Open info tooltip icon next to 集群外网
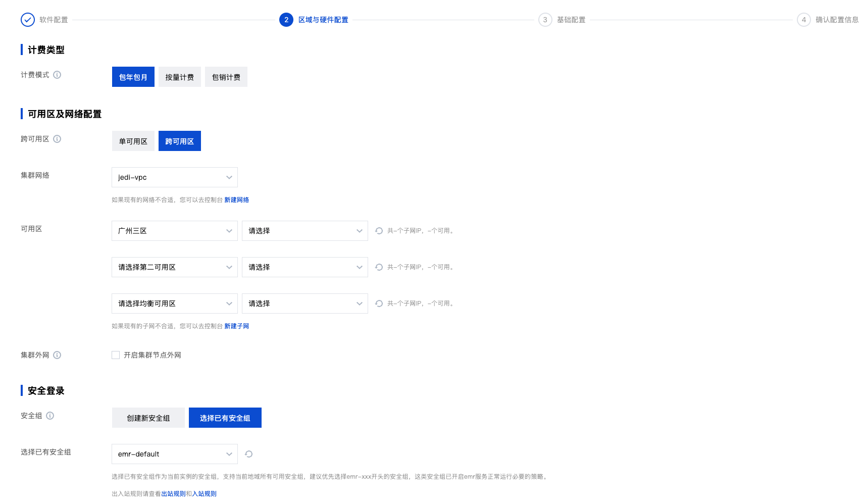The image size is (863, 504). tap(57, 355)
